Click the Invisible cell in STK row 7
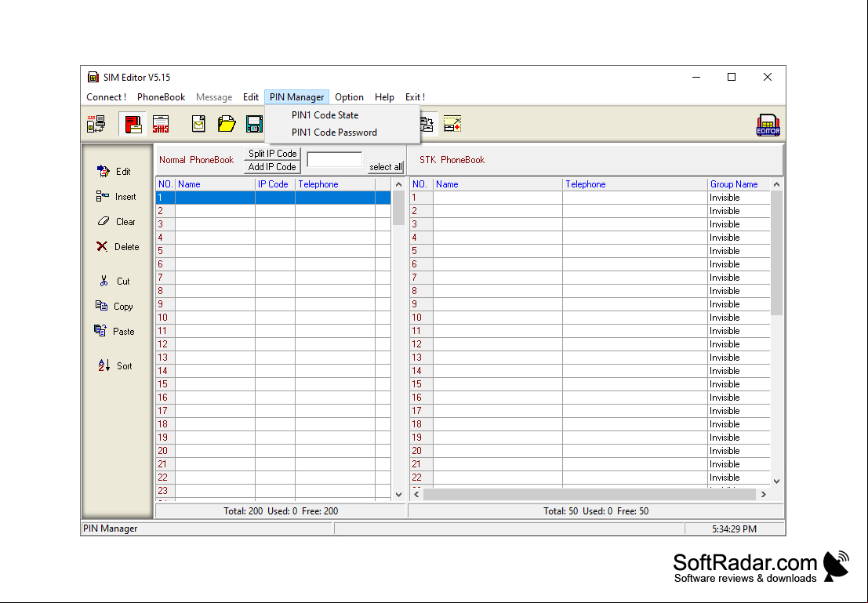 739,278
